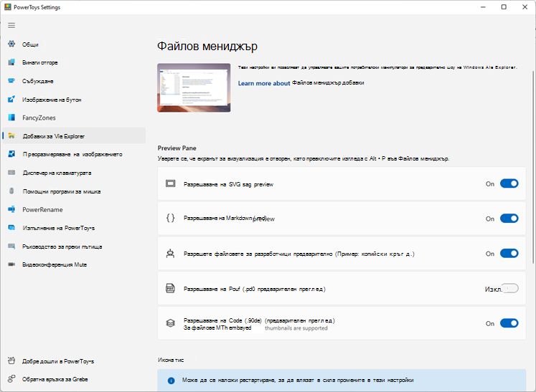Click the restart notice message text

click(298, 380)
